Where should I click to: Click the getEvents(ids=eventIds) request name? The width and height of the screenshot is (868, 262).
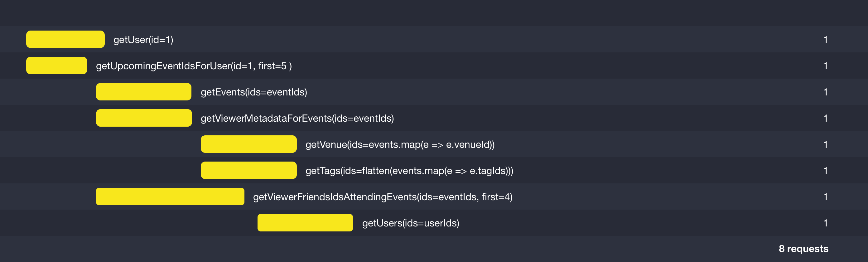(254, 92)
